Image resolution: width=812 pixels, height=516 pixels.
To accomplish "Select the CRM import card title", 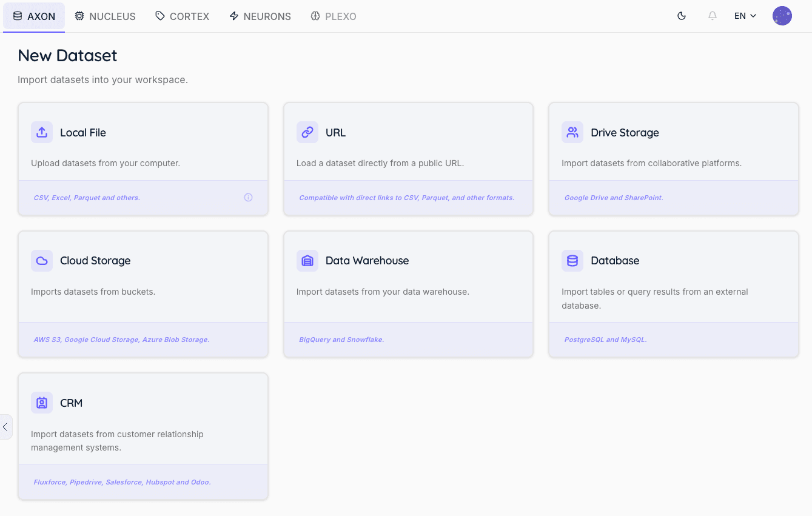I will click(x=71, y=403).
